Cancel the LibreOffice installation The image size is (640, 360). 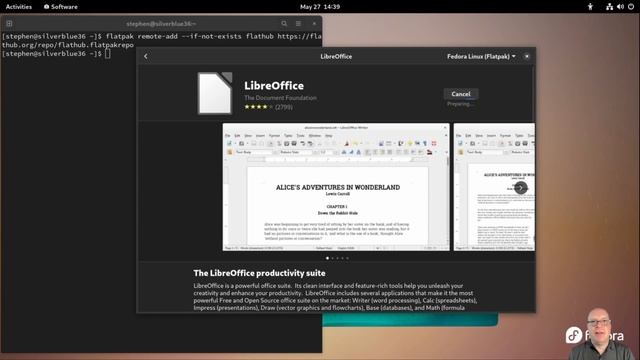click(461, 94)
